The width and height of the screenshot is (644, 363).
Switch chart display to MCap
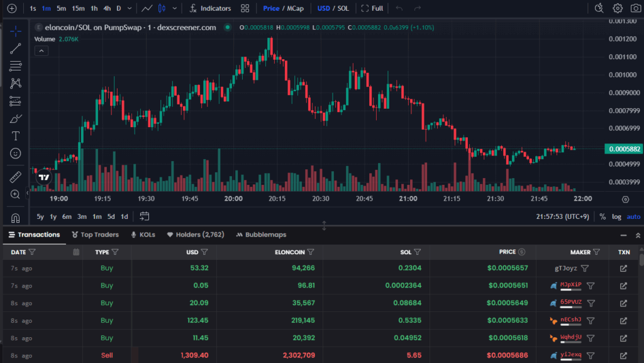coord(295,8)
